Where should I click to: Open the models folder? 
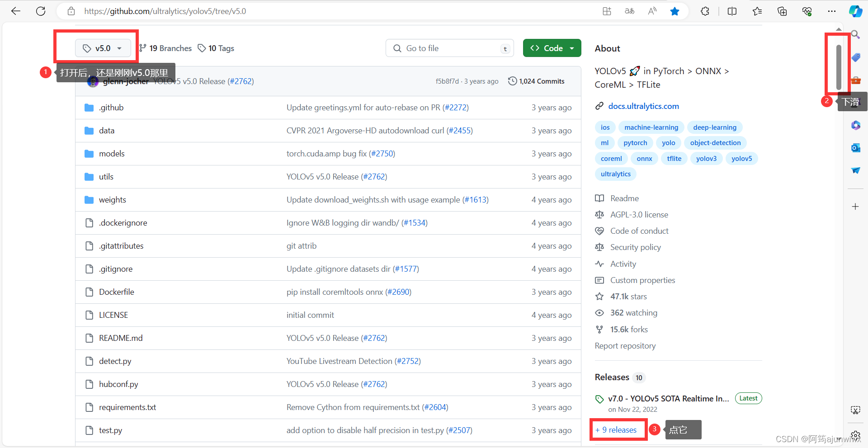[112, 154]
